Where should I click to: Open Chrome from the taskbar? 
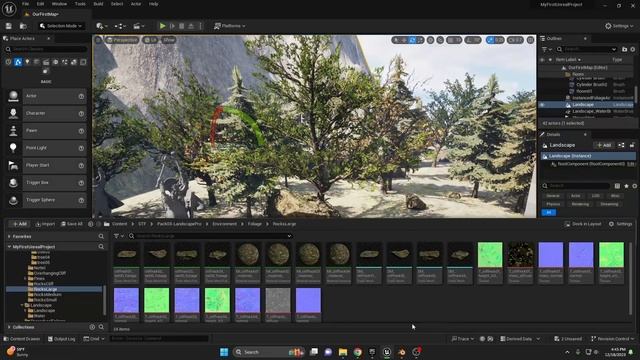point(358,352)
